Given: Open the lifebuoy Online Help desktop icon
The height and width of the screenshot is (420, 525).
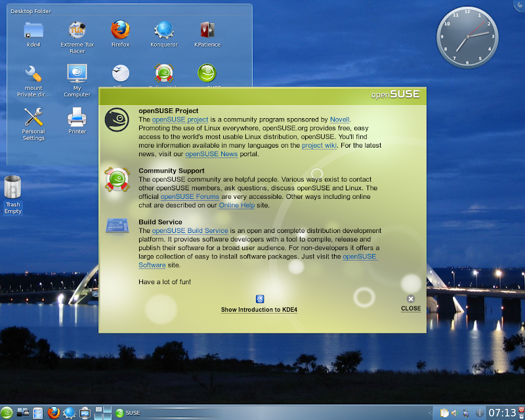Looking at the screenshot, I should 163,73.
